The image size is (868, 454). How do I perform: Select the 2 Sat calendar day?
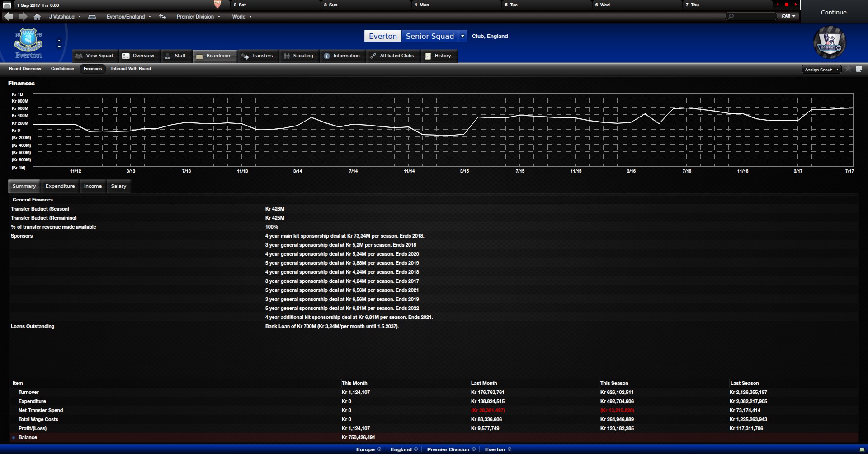[276, 5]
